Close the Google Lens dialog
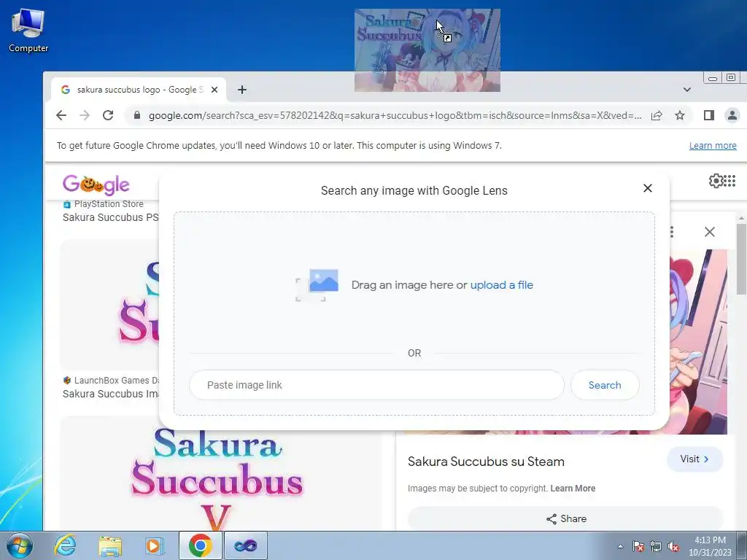Viewport: 747px width, 560px height. (x=648, y=189)
